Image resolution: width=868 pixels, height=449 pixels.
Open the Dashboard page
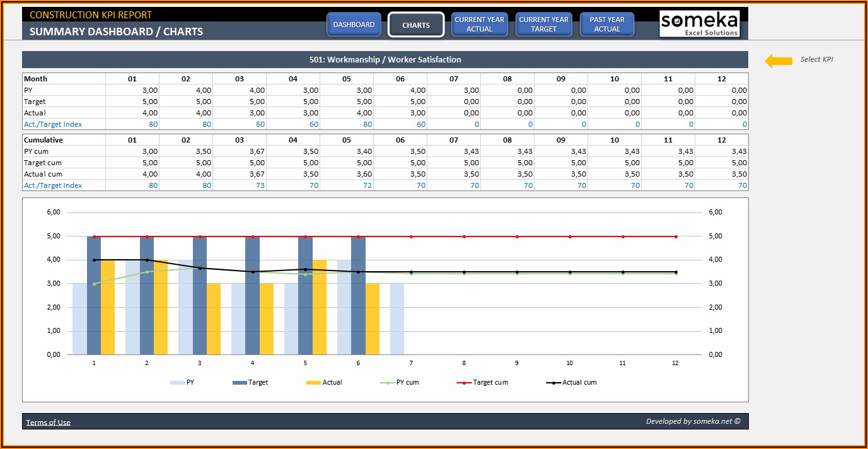[354, 25]
